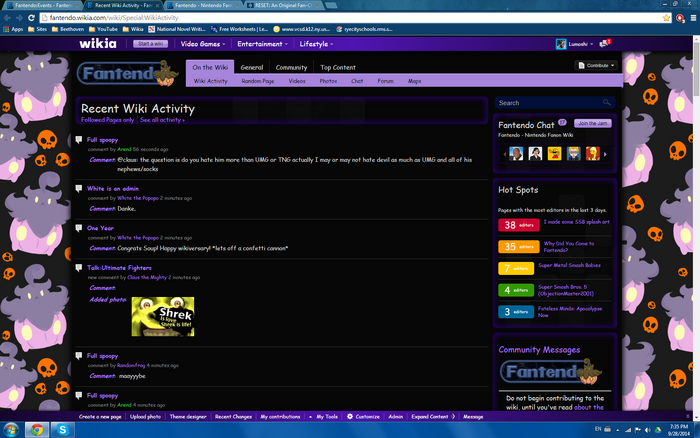The width and height of the screenshot is (700, 438).
Task: Open the Chrome menu icon
Action: (x=693, y=18)
